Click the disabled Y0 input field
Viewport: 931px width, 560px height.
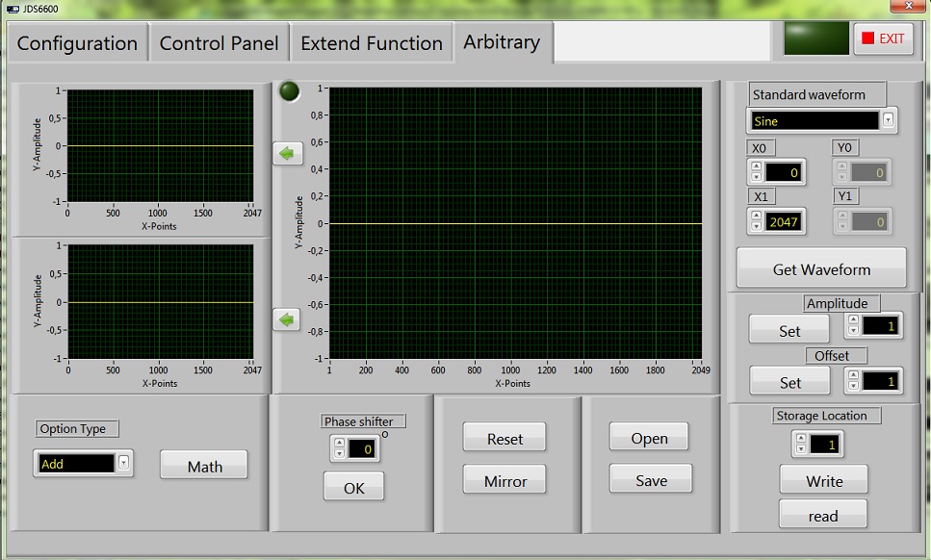pyautogui.click(x=869, y=172)
